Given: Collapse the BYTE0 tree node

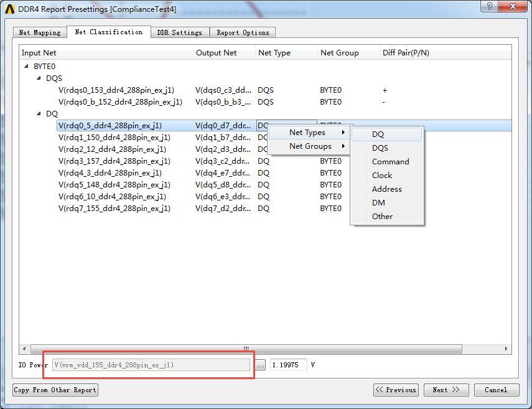Looking at the screenshot, I should click(27, 66).
